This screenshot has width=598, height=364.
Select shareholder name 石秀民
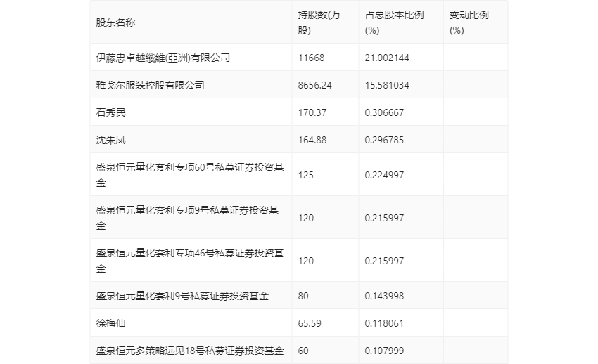tap(110, 112)
